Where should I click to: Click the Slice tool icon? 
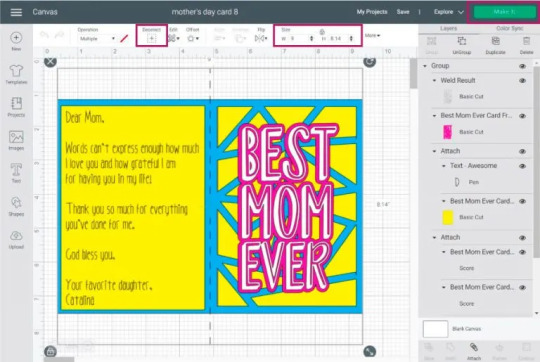429,347
